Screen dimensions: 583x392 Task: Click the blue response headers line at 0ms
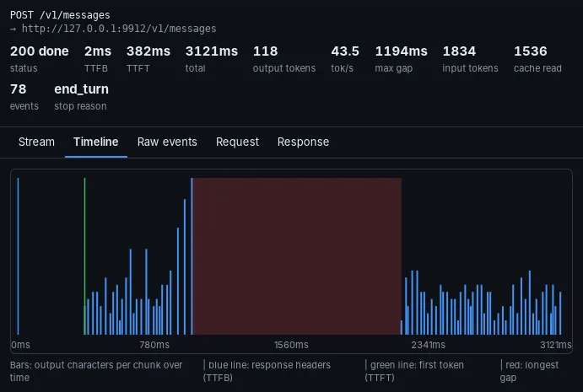[18, 256]
